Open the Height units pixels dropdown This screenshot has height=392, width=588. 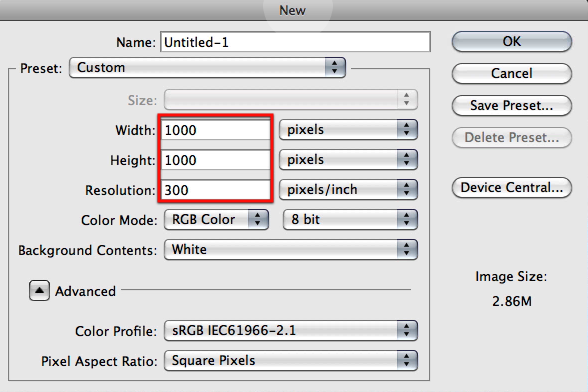point(348,160)
